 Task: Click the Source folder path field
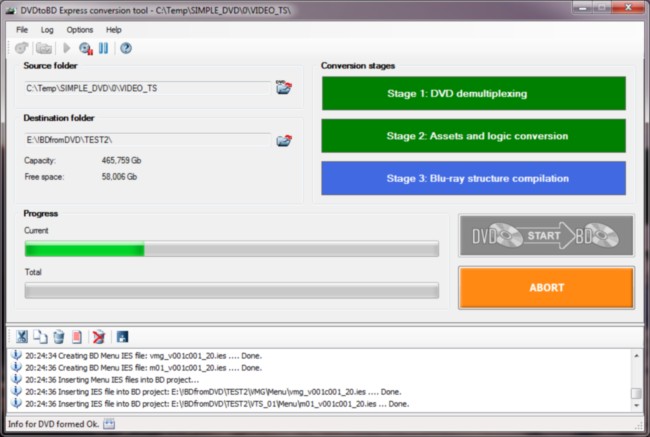point(148,88)
